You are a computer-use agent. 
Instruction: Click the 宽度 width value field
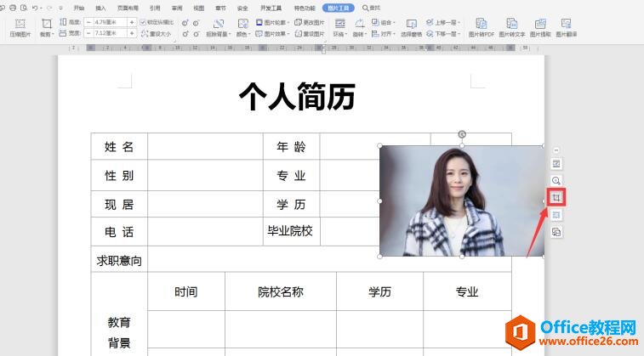pos(109,33)
